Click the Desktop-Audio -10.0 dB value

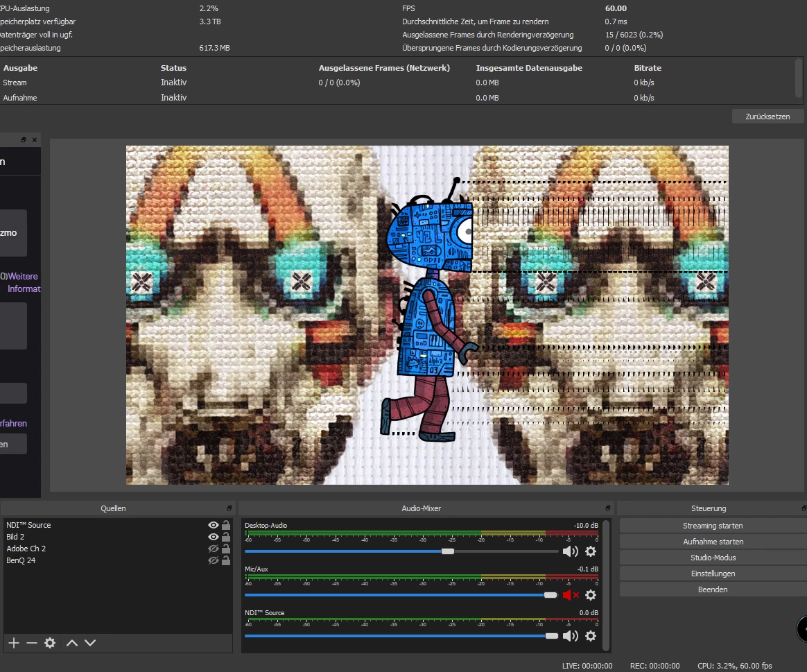tap(587, 525)
